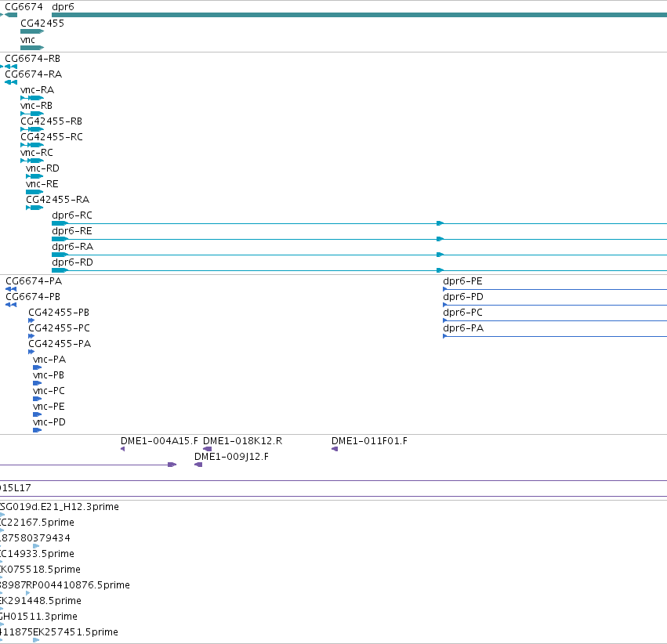Select the CG42455 gene feature bar
667x644 pixels.
coord(32,31)
